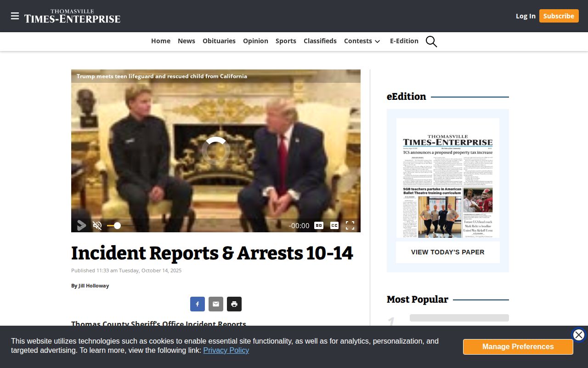Open the eEdition newspaper front page thumbnail
Viewport: 588px width, 368px height.
(448, 178)
